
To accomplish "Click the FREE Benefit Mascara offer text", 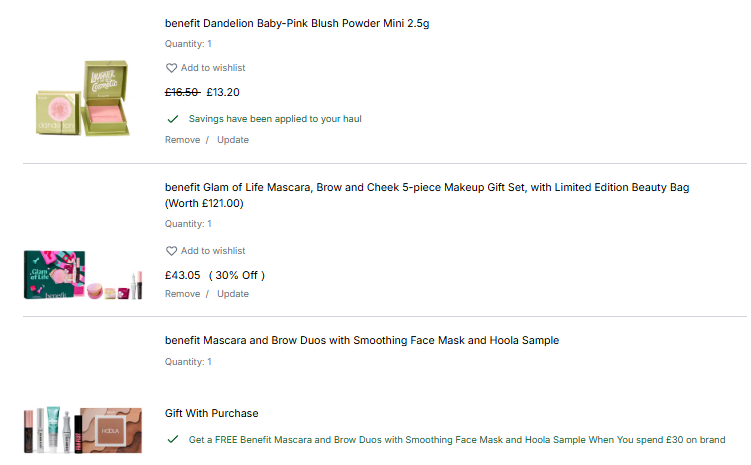I will click(x=457, y=440).
